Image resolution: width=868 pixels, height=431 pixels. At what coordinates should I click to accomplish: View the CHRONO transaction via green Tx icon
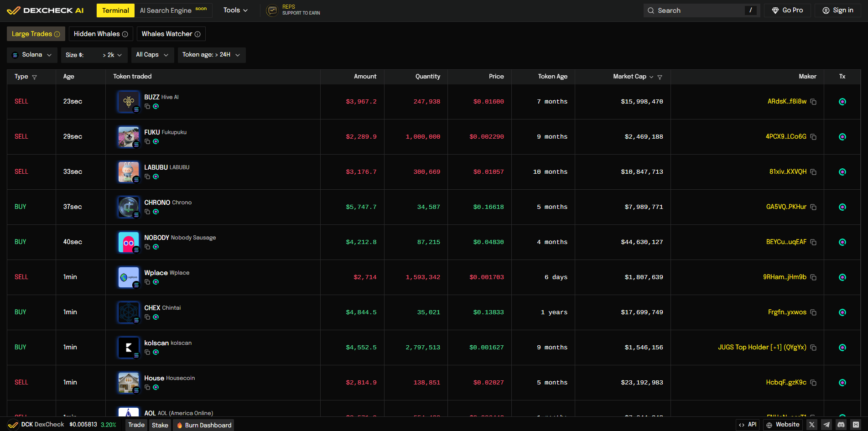[842, 207]
